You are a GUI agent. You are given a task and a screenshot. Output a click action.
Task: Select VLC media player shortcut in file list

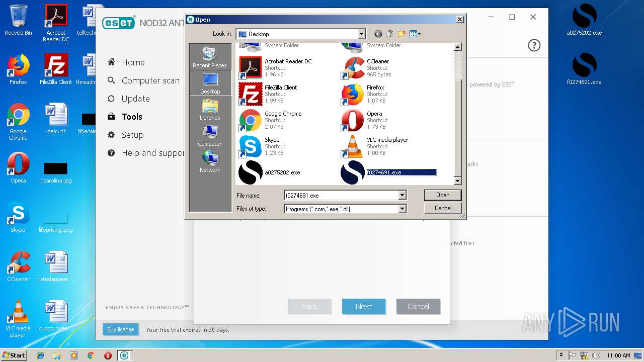coord(375,146)
